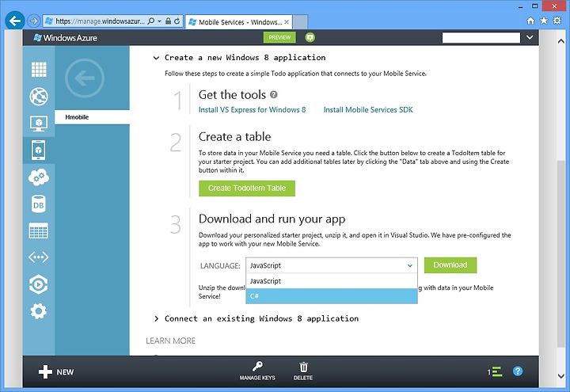The width and height of the screenshot is (570, 392).
Task: Click the help icon next to Get the tools
Action: click(x=274, y=94)
